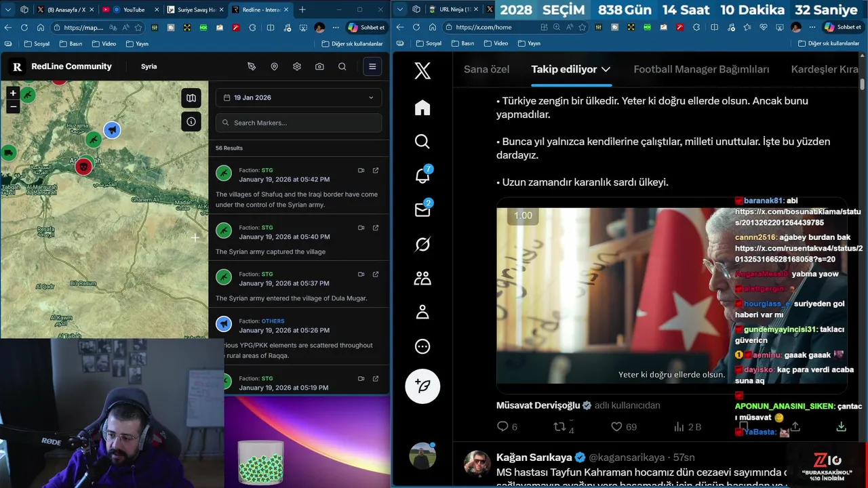The width and height of the screenshot is (868, 488).
Task: Select the blue megaphone marker on map
Action: tap(112, 129)
